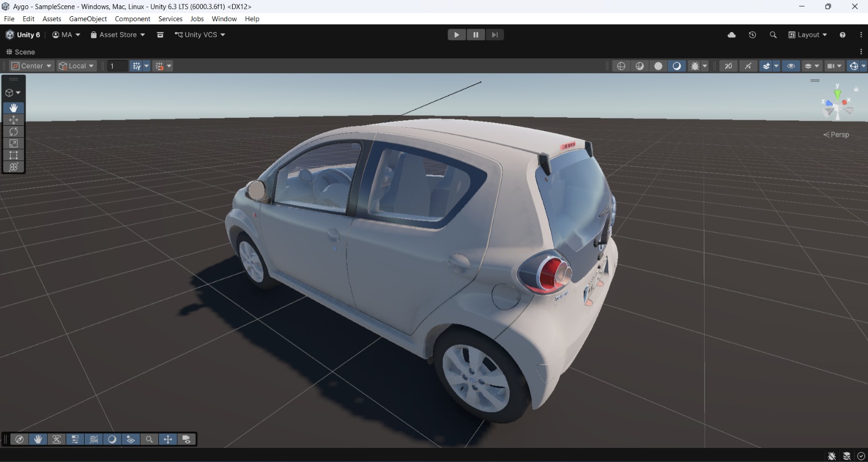Start Play mode
This screenshot has width=868, height=462.
tap(457, 35)
